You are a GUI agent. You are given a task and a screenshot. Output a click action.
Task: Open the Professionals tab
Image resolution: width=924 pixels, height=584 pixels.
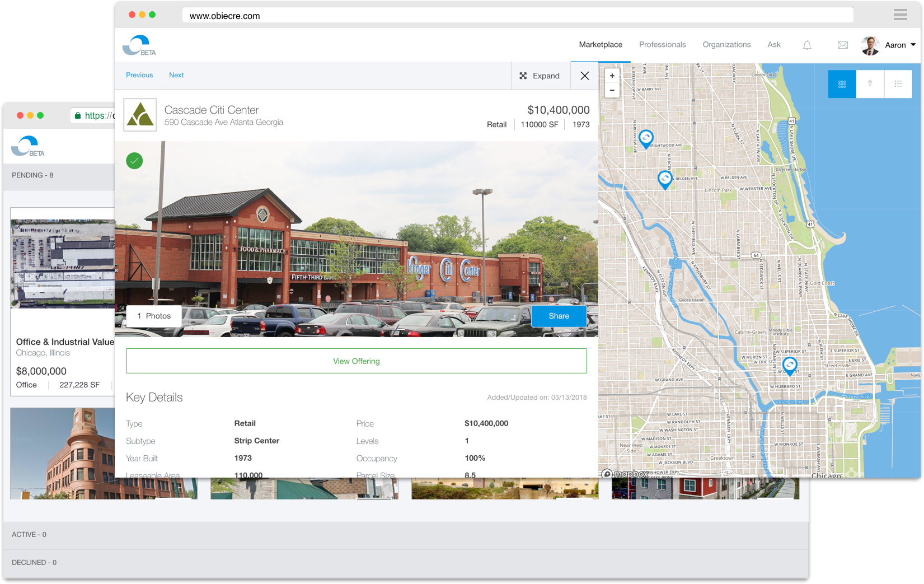click(662, 45)
